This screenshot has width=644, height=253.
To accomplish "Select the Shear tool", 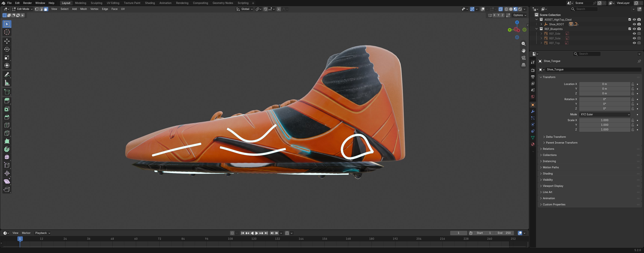I will [7, 181].
